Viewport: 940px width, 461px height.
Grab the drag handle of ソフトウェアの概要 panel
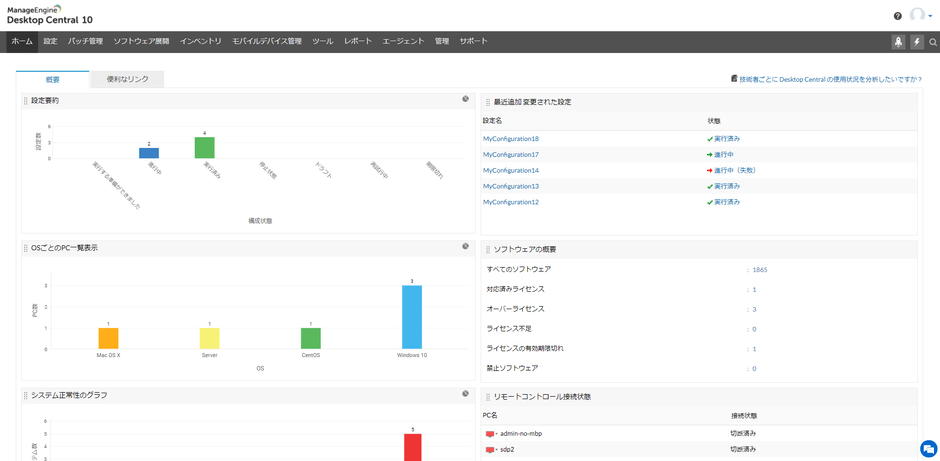(x=488, y=249)
